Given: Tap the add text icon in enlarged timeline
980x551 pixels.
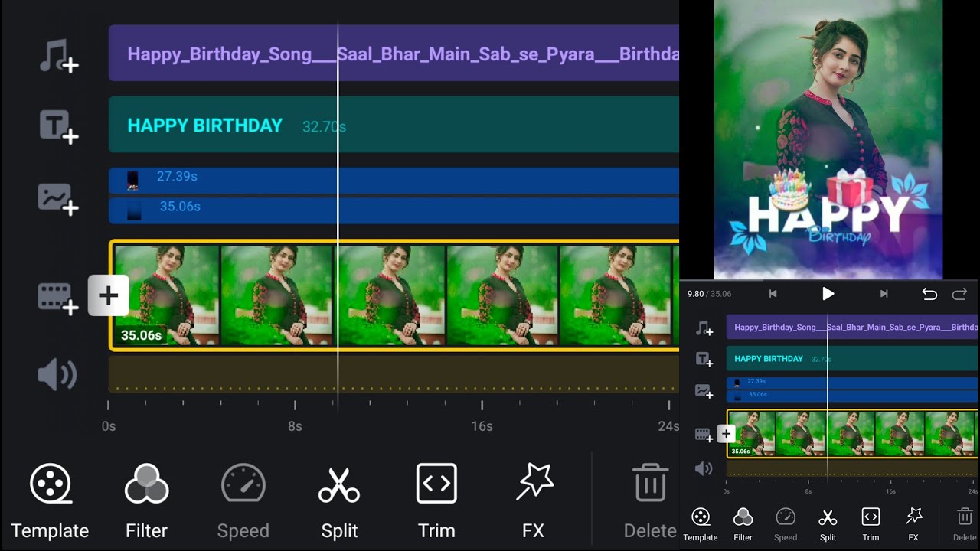Looking at the screenshot, I should pos(59,126).
